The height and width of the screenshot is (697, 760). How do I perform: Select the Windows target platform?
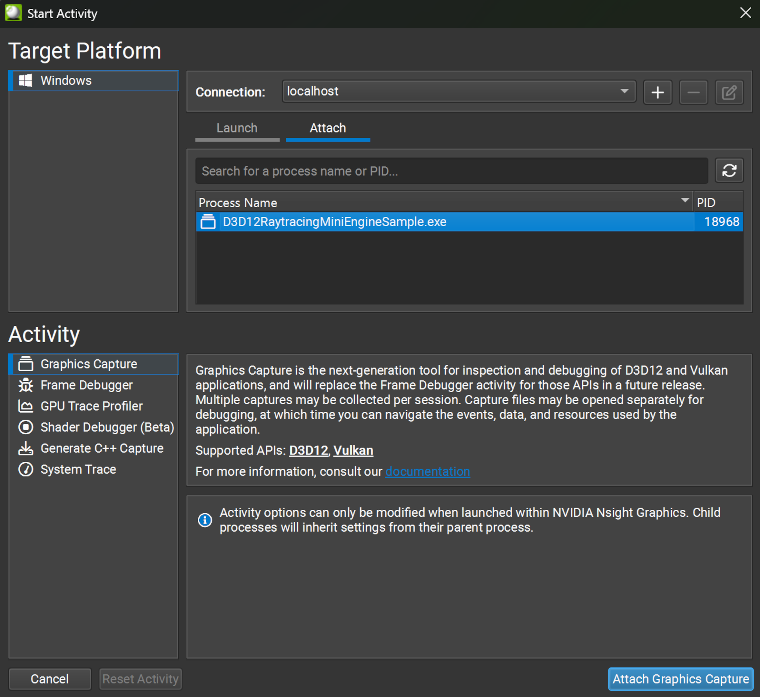tap(66, 81)
